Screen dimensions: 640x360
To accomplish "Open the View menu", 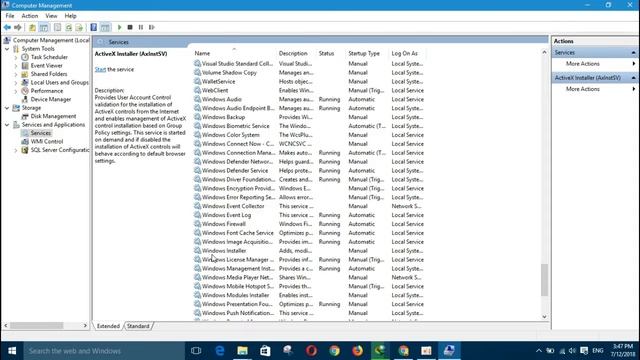I will [51, 16].
